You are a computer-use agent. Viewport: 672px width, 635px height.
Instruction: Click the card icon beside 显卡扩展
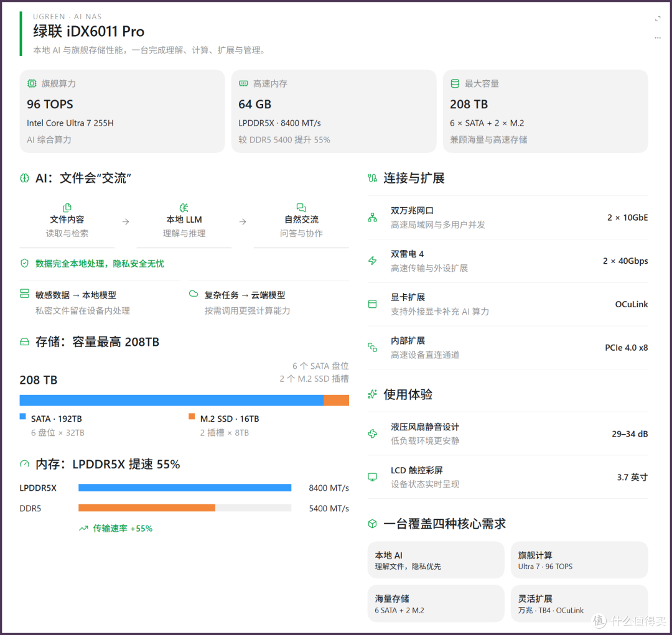(x=373, y=304)
